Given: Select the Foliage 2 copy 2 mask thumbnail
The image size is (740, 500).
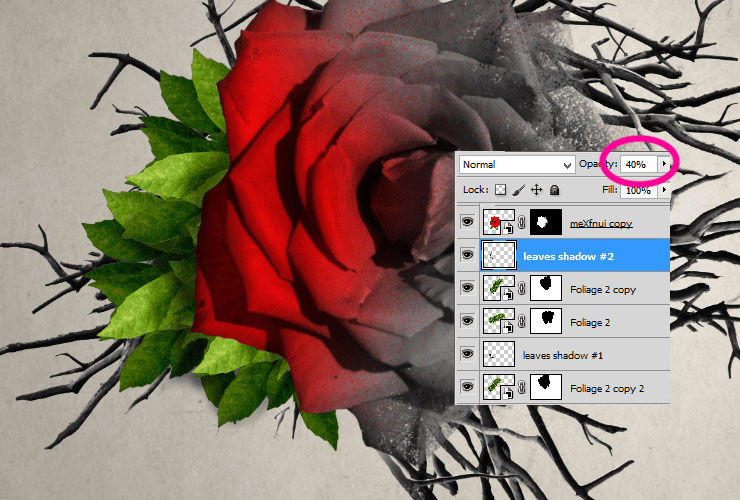Looking at the screenshot, I should pos(546,387).
